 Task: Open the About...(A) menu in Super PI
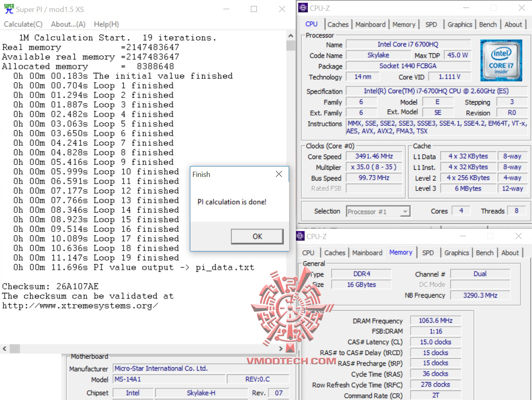pos(68,24)
